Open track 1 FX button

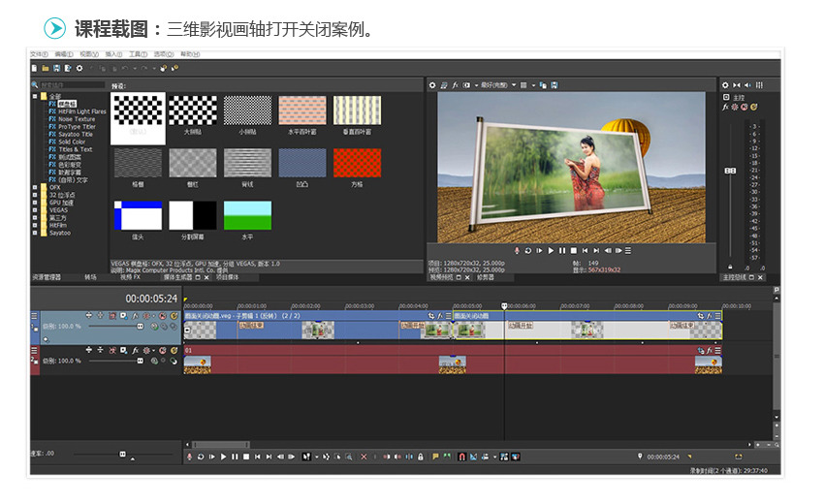click(135, 316)
